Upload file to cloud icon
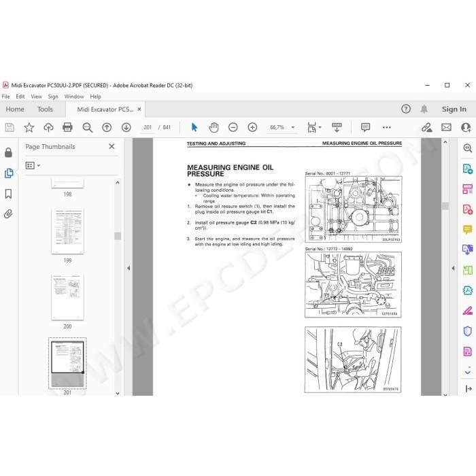The width and height of the screenshot is (476, 476). click(48, 128)
